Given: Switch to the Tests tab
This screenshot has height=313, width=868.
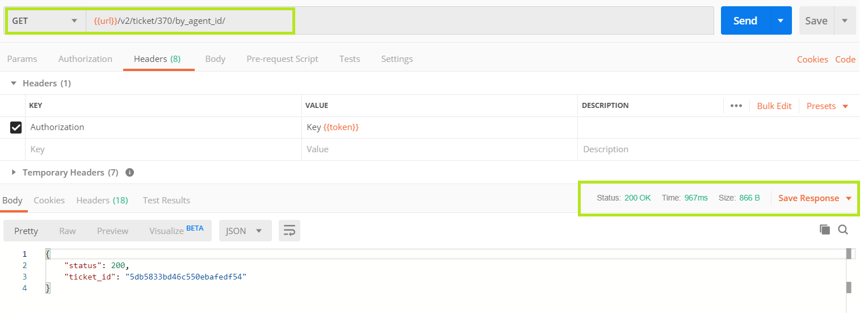Looking at the screenshot, I should [350, 59].
